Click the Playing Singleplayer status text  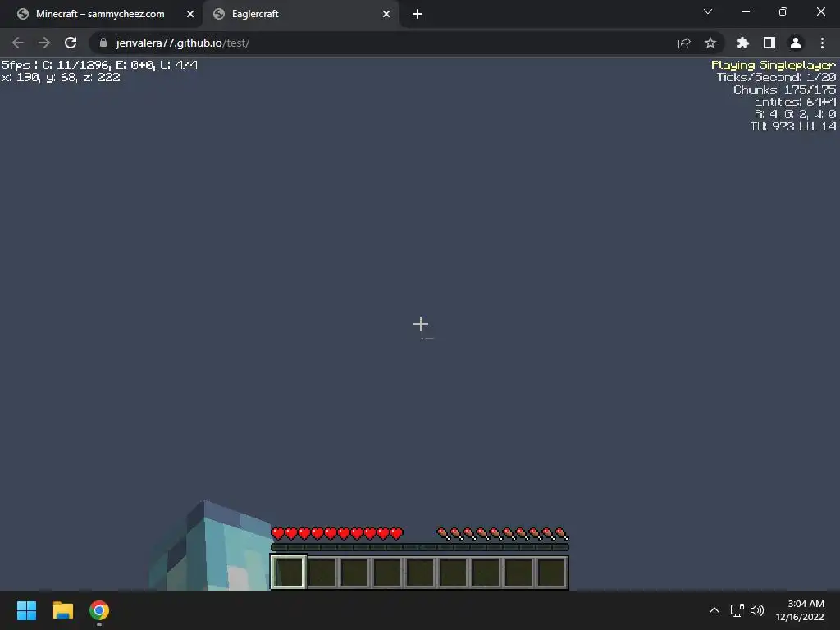[773, 65]
